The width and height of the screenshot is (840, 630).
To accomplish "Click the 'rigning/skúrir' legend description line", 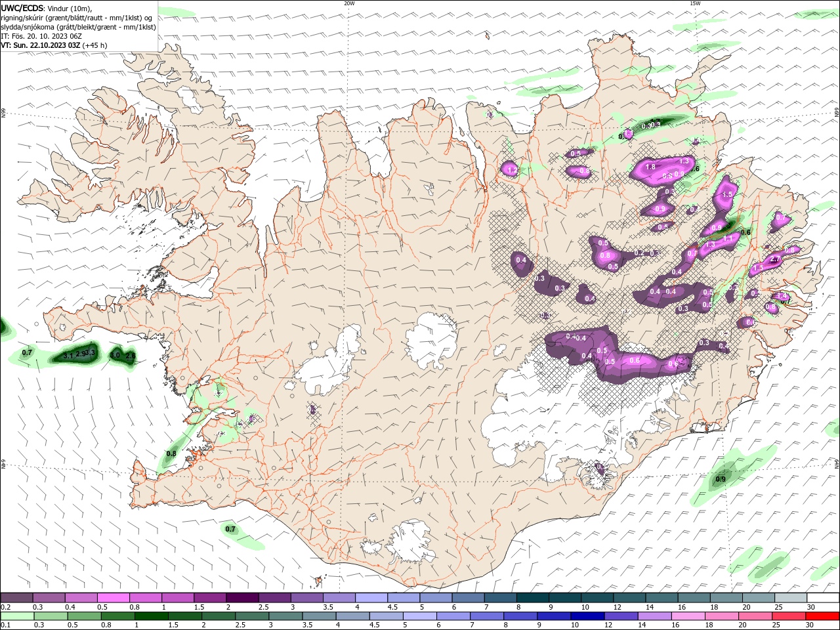I will pos(77,18).
